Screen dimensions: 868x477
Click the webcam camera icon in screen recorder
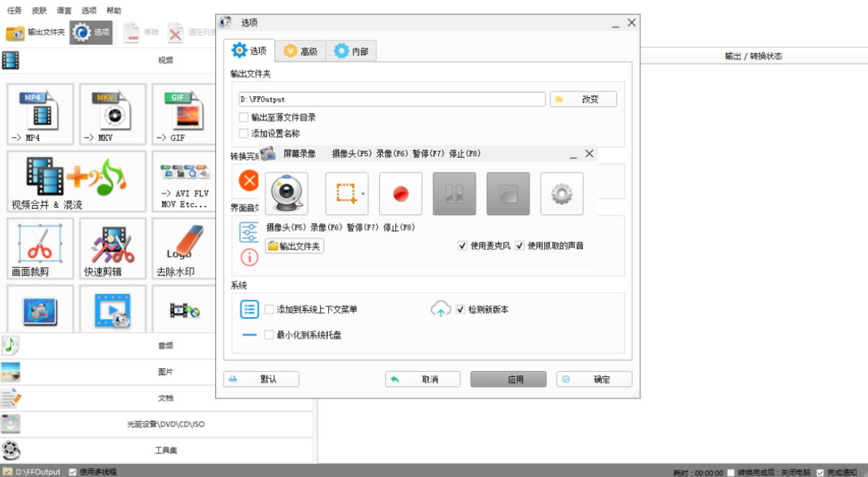click(286, 194)
